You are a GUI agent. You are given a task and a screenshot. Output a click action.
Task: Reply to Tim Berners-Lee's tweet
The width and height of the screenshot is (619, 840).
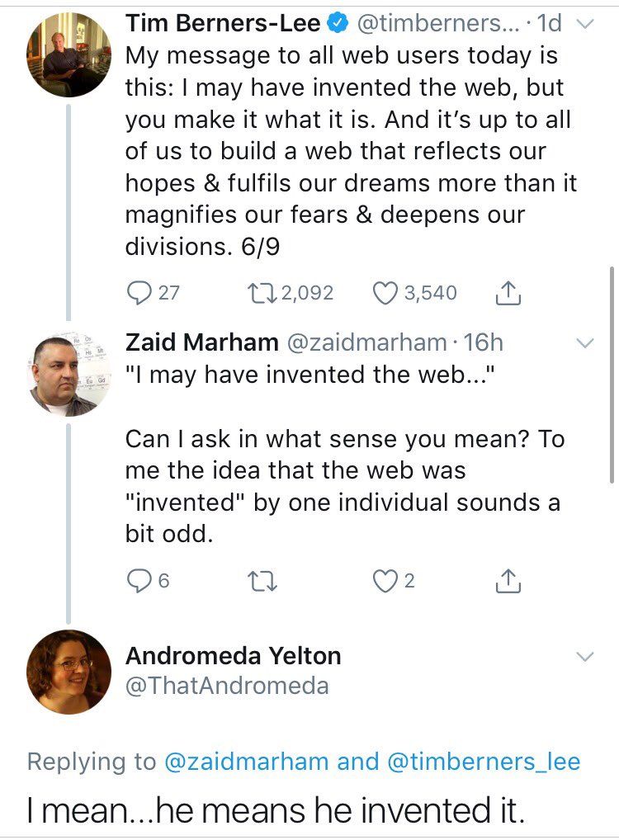pyautogui.click(x=139, y=293)
